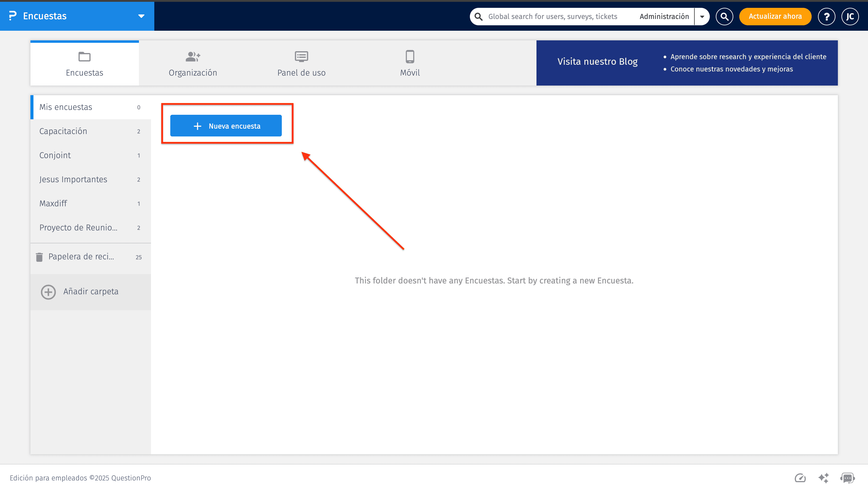Open the QuestionPro logo
868x491 pixels.
coord(12,16)
